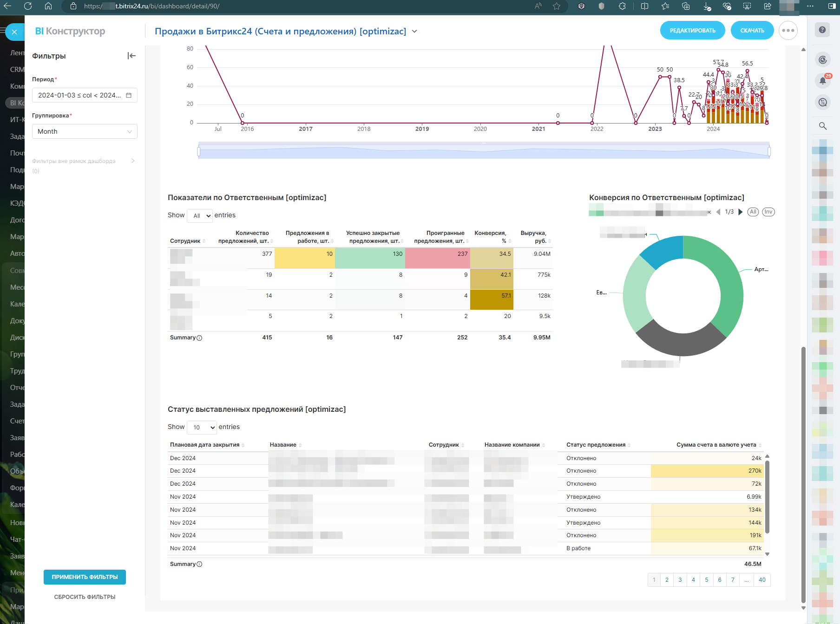
Task: Collapse the Фильтры filter panel
Action: click(x=131, y=56)
